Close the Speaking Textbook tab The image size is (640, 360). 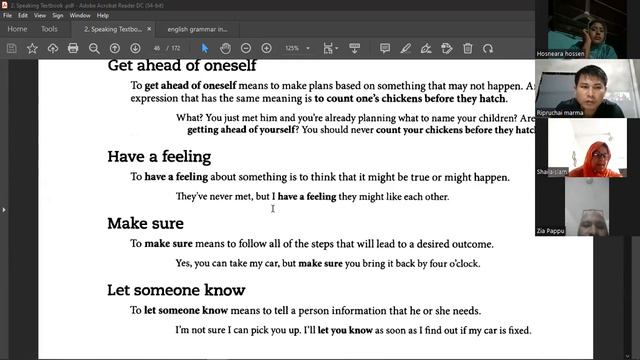(x=149, y=29)
